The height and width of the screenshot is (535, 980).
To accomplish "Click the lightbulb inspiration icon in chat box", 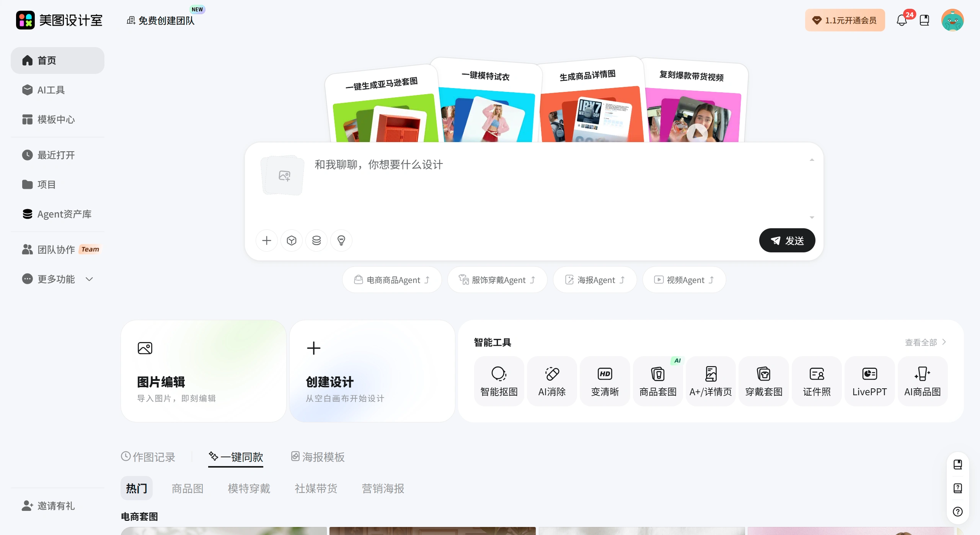I will (341, 240).
